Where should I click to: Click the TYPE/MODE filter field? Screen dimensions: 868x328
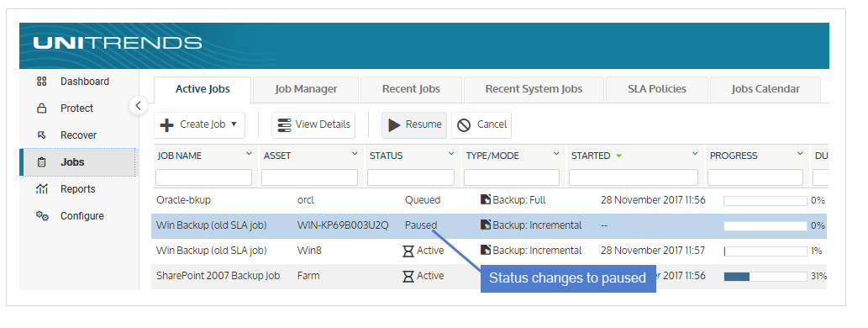pos(512,177)
